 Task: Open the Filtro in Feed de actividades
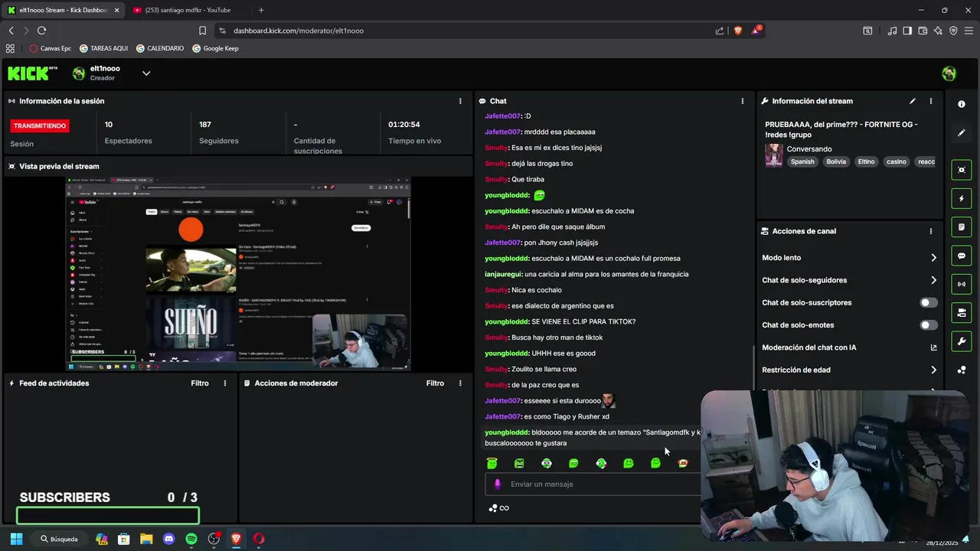click(x=200, y=383)
